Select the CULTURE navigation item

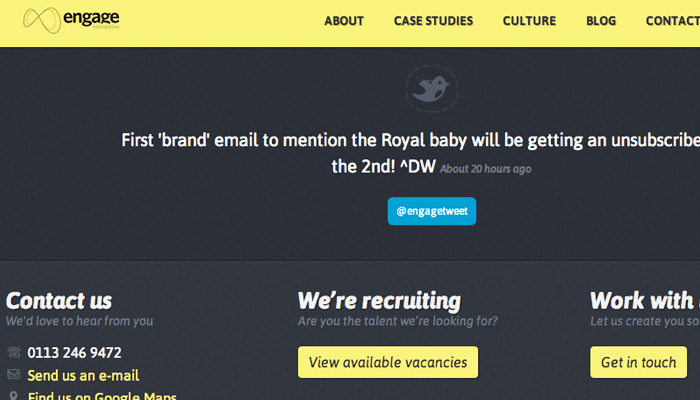click(x=529, y=21)
